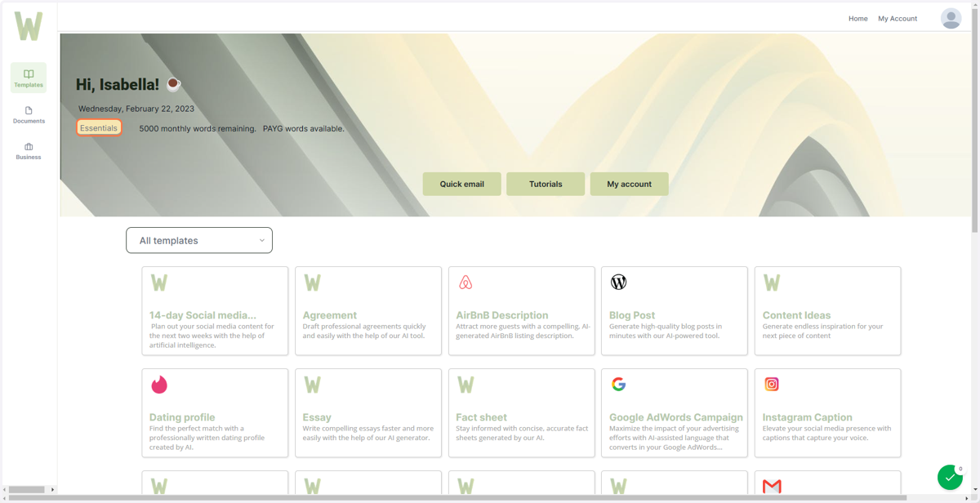Viewport: 980px width, 503px height.
Task: Open the Dating profile template title
Action: pyautogui.click(x=182, y=417)
